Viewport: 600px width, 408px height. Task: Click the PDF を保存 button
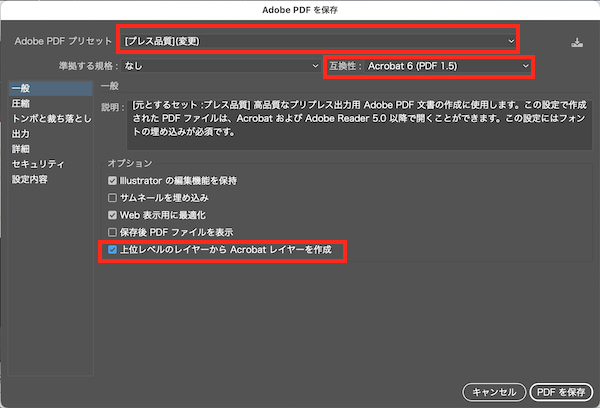[x=561, y=392]
